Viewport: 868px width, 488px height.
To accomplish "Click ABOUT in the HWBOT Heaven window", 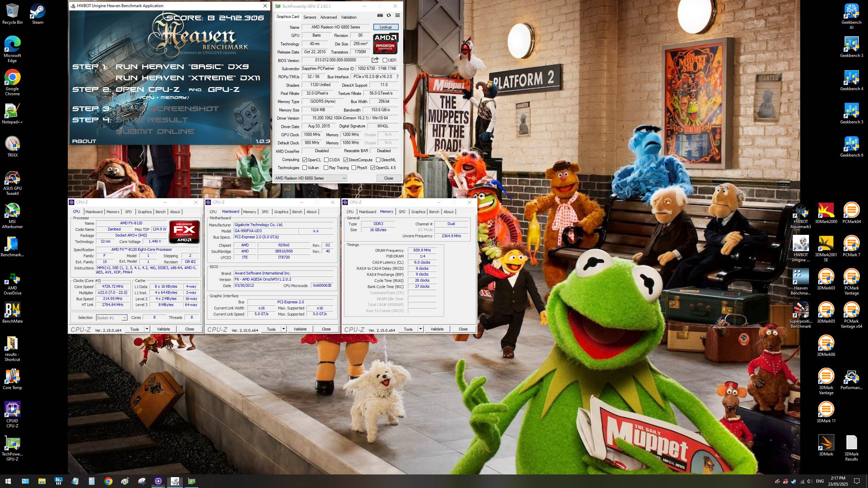I will (84, 141).
